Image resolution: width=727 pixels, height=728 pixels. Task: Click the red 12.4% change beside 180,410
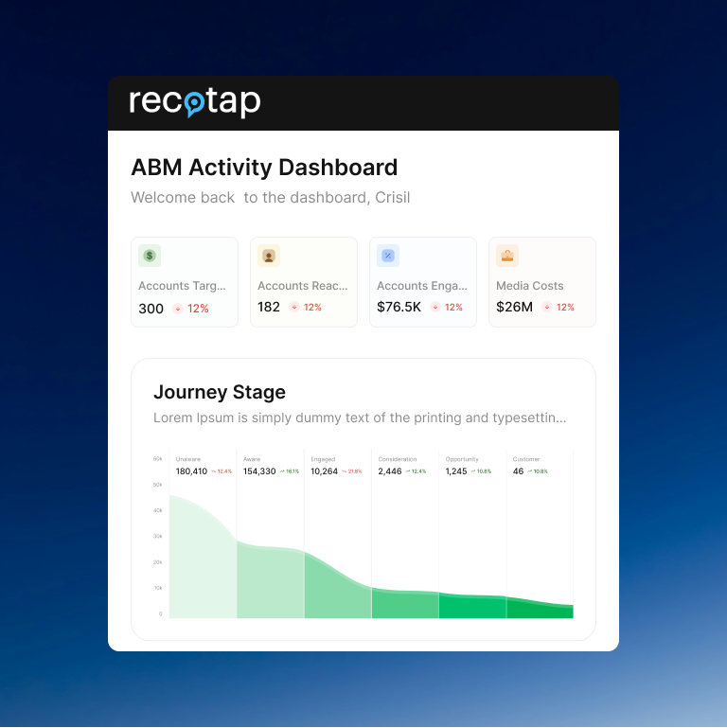point(222,471)
